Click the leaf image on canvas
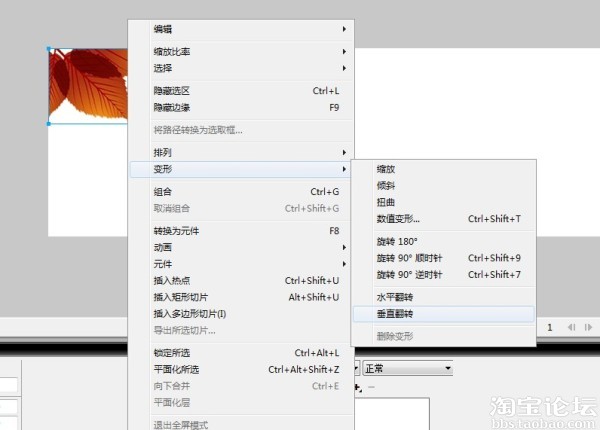Screen dimensions: 600x430 click(88, 85)
